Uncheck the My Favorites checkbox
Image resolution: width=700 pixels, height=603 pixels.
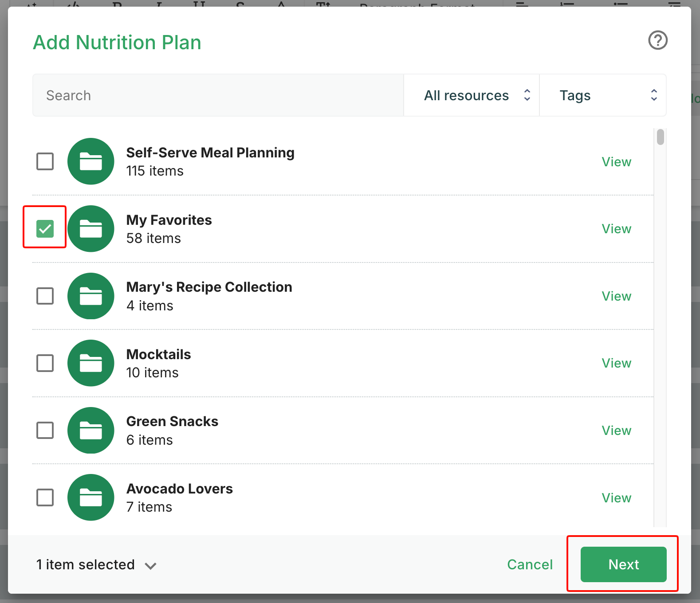click(x=45, y=229)
